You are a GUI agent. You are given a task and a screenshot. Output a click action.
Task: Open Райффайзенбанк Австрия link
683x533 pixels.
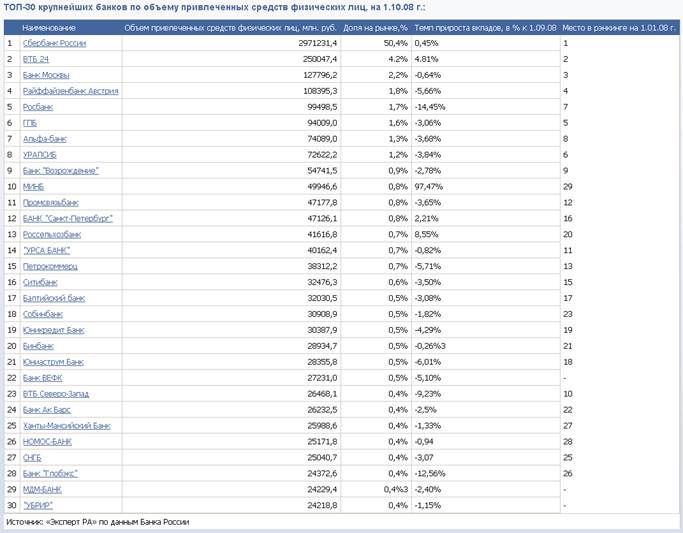click(71, 91)
